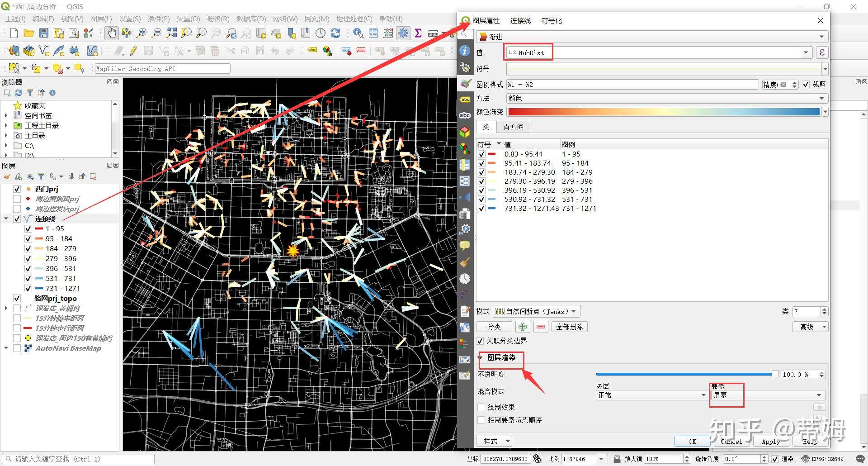
Task: Click the 分类 classify button
Action: [494, 327]
